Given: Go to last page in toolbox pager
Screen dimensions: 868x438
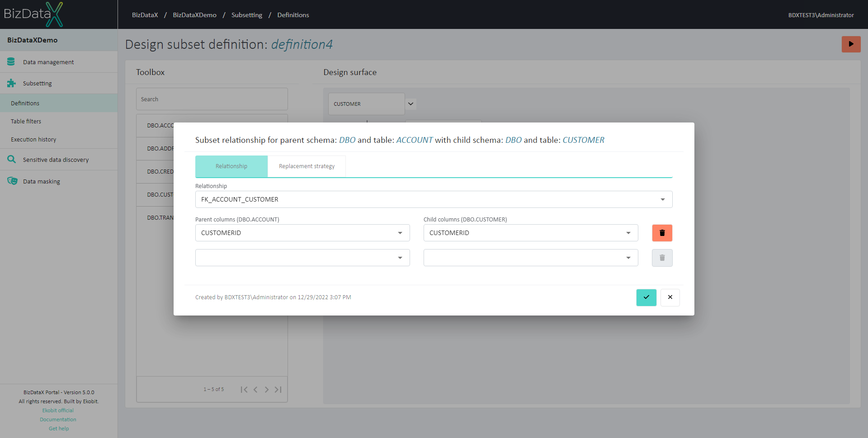Looking at the screenshot, I should (278, 390).
